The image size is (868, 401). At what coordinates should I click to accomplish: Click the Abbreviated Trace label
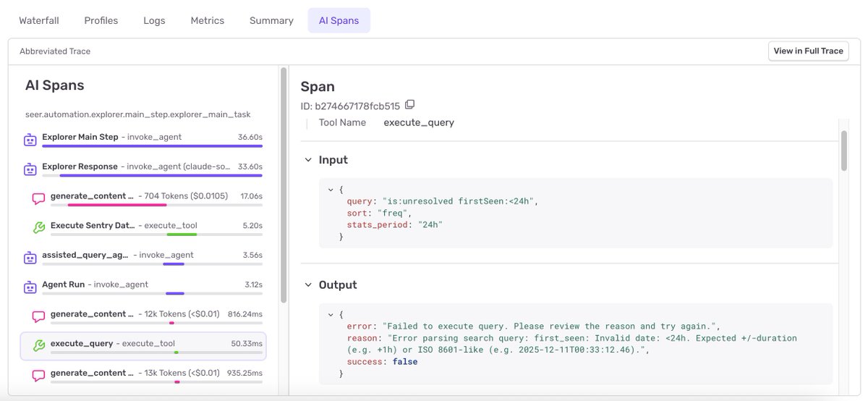tap(55, 51)
